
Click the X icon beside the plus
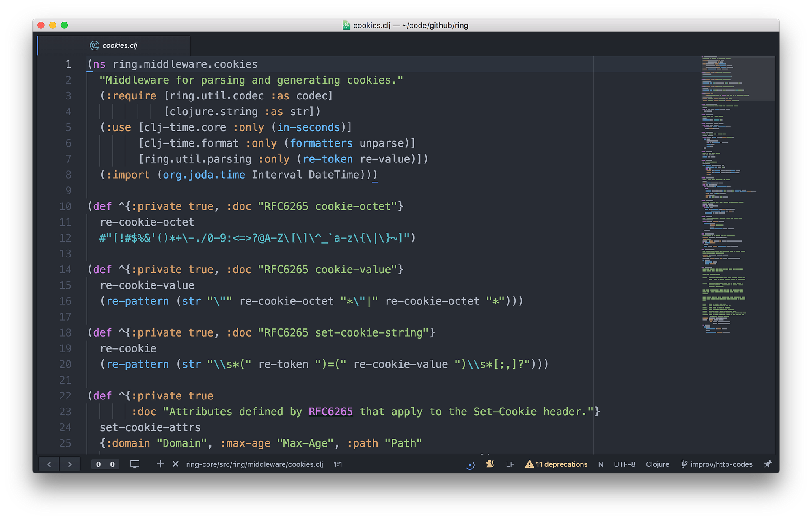click(175, 464)
